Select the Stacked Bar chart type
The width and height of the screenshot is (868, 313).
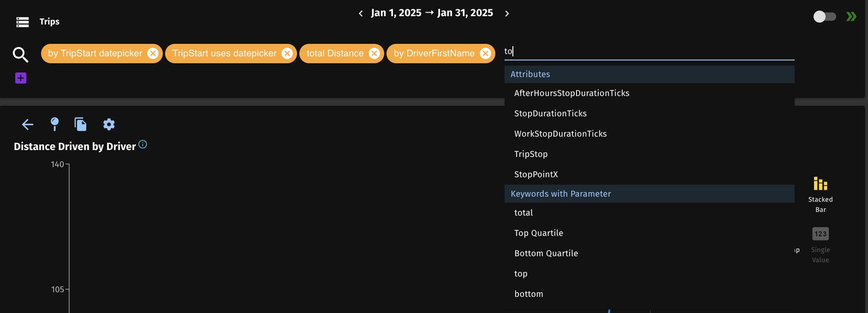(820, 194)
